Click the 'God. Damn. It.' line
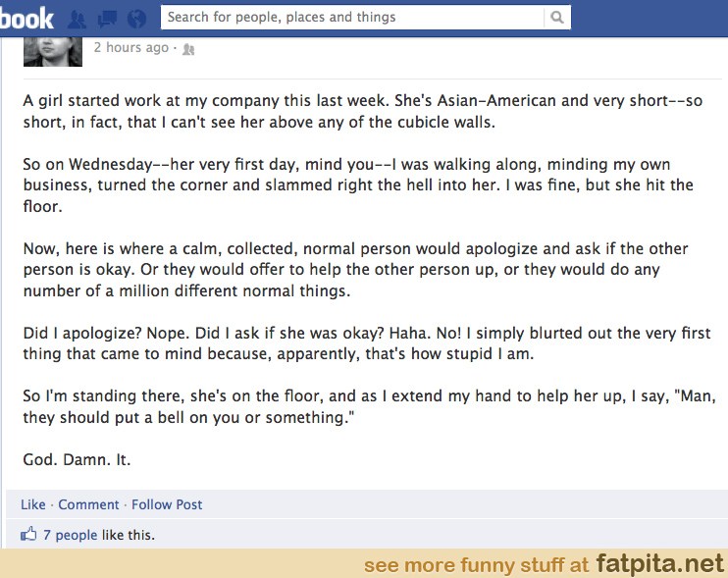This screenshot has width=728, height=578. click(x=77, y=459)
